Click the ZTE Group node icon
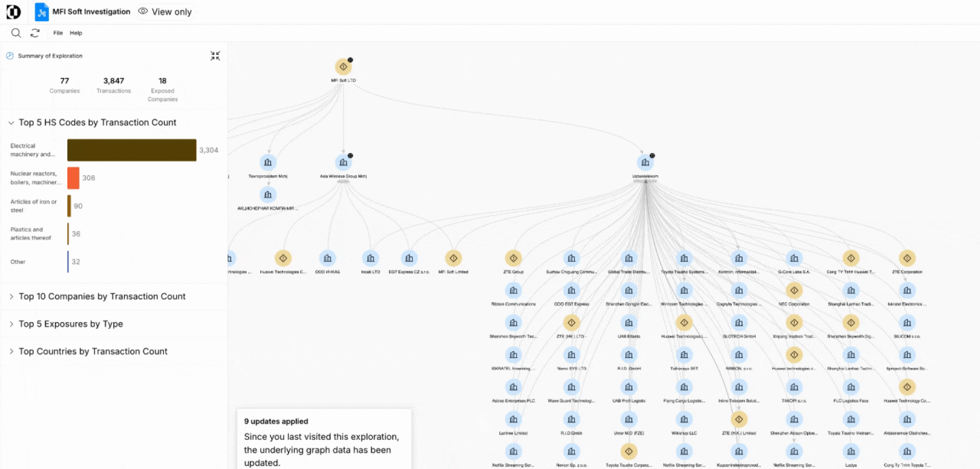 [513, 259]
